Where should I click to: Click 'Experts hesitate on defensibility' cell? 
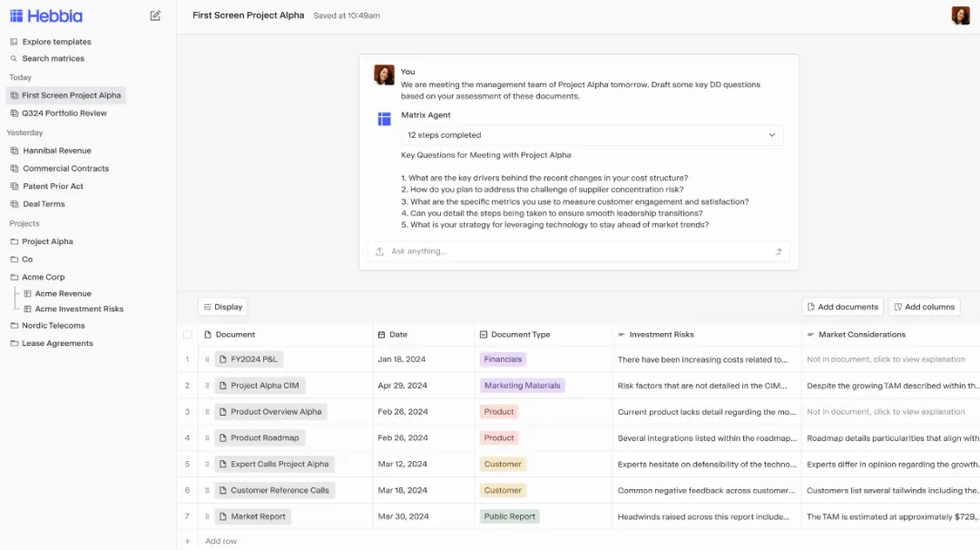[707, 465]
